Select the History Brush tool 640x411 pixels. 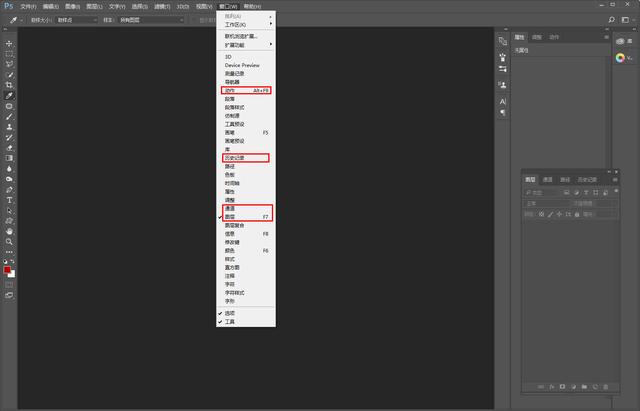click(9, 138)
